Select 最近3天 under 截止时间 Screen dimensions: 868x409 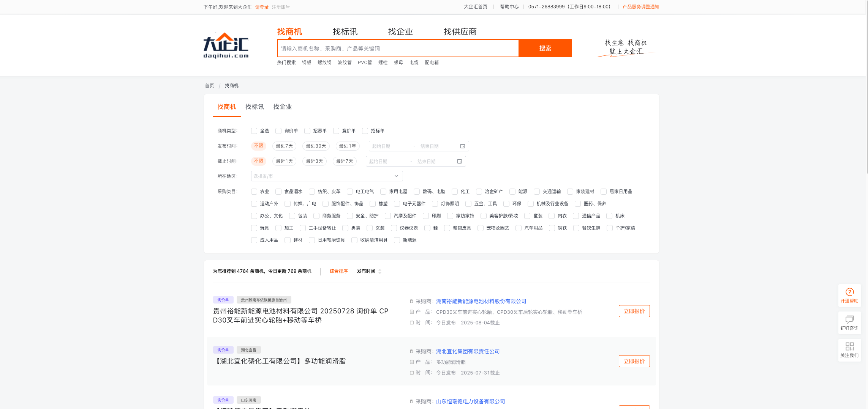[x=315, y=161]
